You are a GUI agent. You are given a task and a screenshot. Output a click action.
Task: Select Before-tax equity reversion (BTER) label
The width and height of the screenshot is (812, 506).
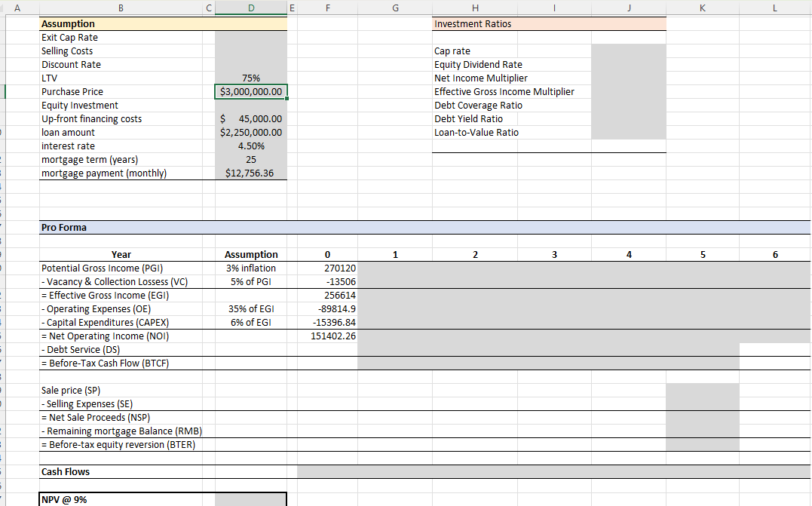click(x=118, y=444)
